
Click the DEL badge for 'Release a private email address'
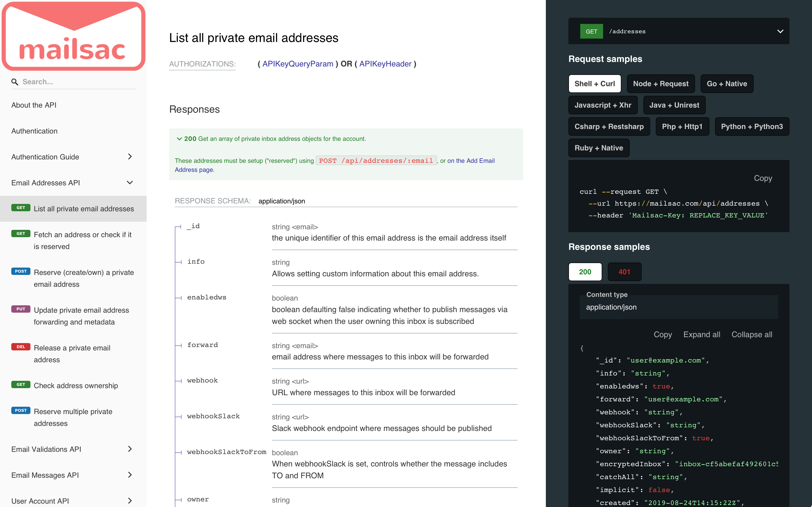[21, 347]
